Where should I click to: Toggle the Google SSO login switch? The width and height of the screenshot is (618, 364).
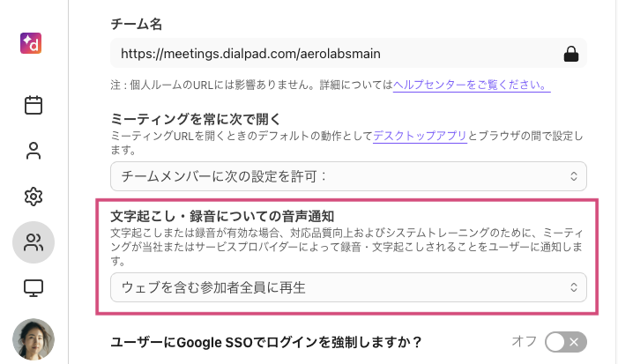point(565,342)
